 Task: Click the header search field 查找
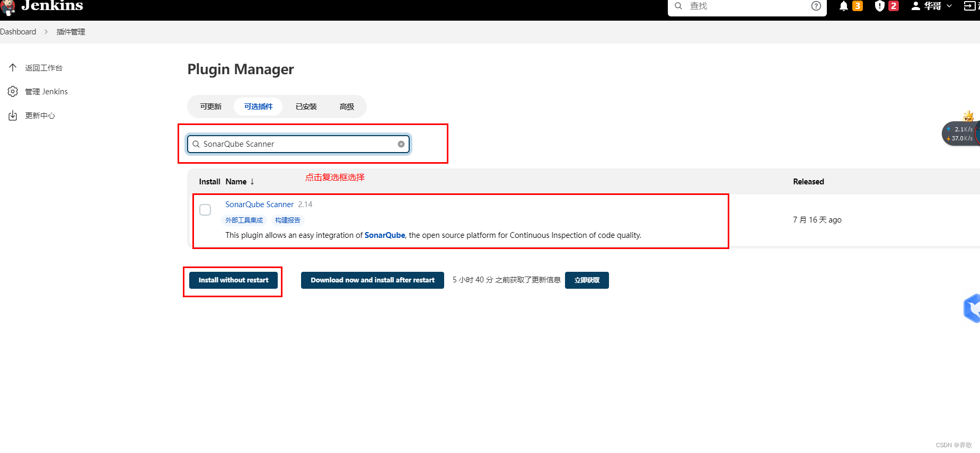[747, 6]
